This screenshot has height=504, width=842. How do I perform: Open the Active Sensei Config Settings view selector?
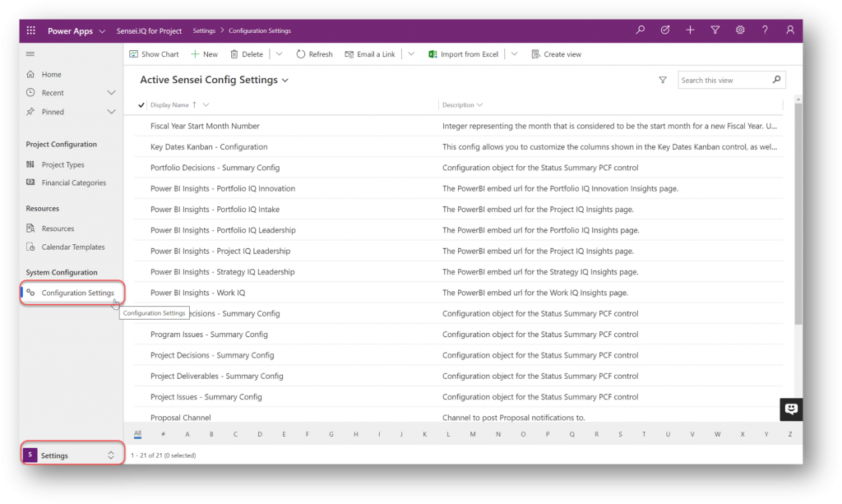(x=215, y=80)
